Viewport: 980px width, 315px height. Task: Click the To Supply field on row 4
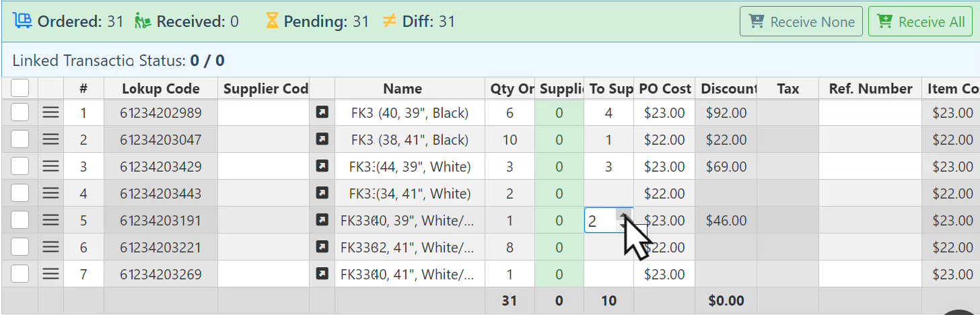point(608,193)
